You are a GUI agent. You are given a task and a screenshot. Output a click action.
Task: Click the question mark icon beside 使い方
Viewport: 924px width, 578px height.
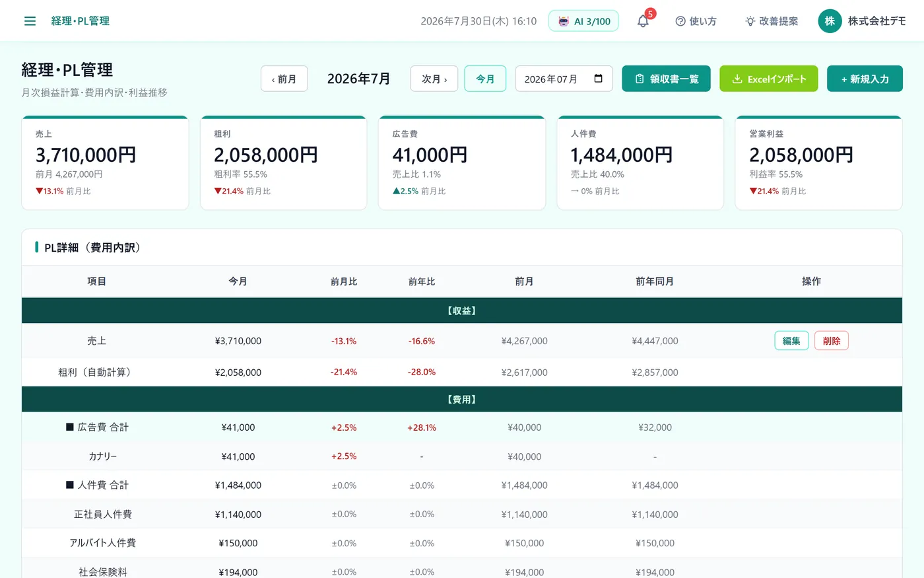pos(680,21)
